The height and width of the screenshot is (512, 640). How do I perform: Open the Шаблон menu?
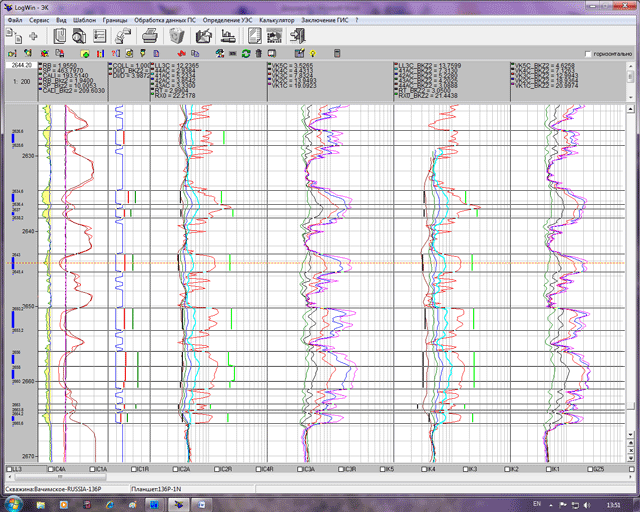84,20
